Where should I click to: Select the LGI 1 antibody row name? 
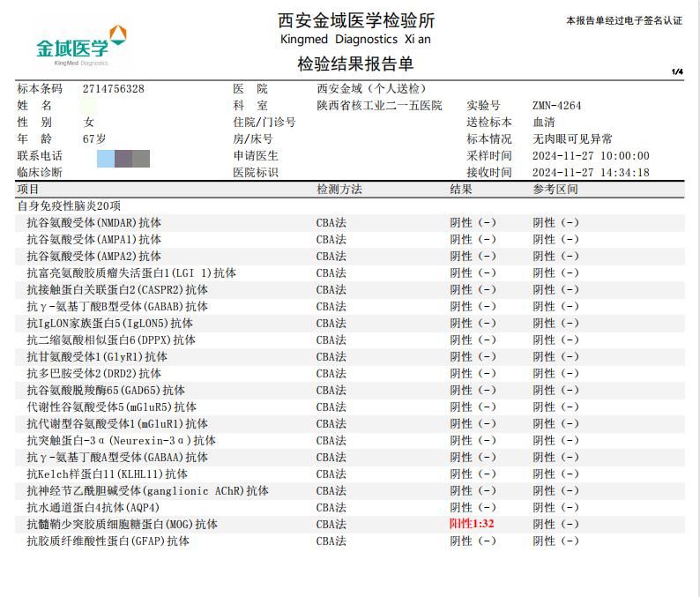pos(131,272)
